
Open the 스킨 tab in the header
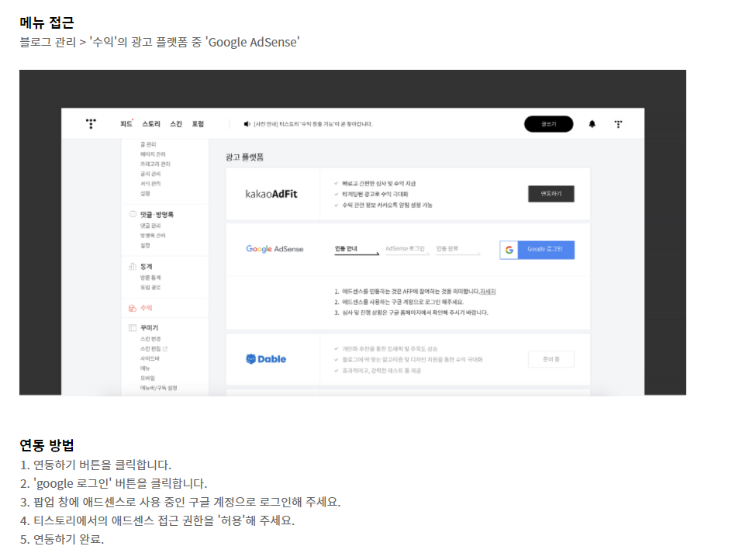(176, 124)
